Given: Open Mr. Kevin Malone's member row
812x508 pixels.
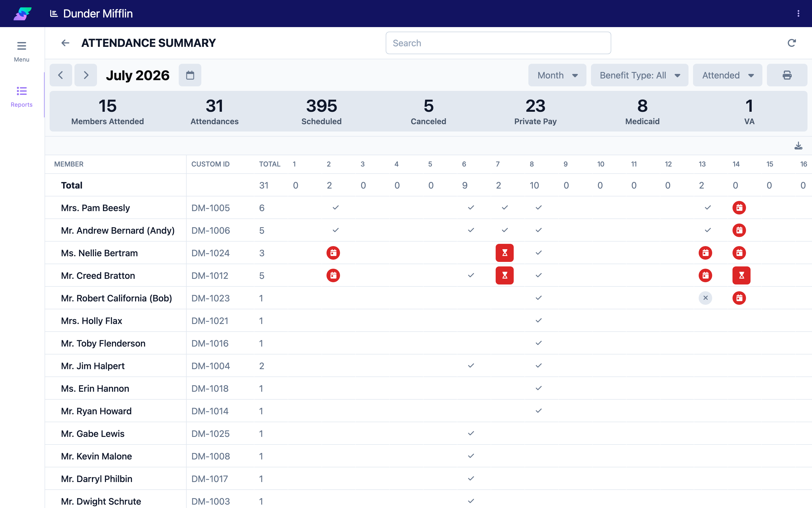Looking at the screenshot, I should click(429, 456).
